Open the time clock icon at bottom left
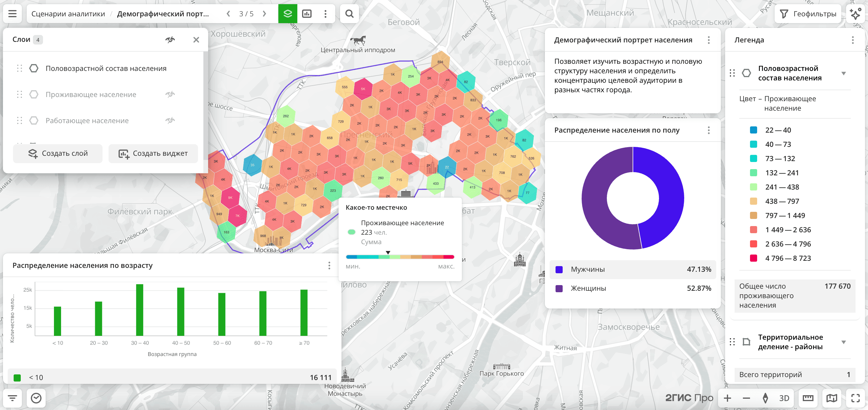868x410 pixels. click(x=36, y=398)
